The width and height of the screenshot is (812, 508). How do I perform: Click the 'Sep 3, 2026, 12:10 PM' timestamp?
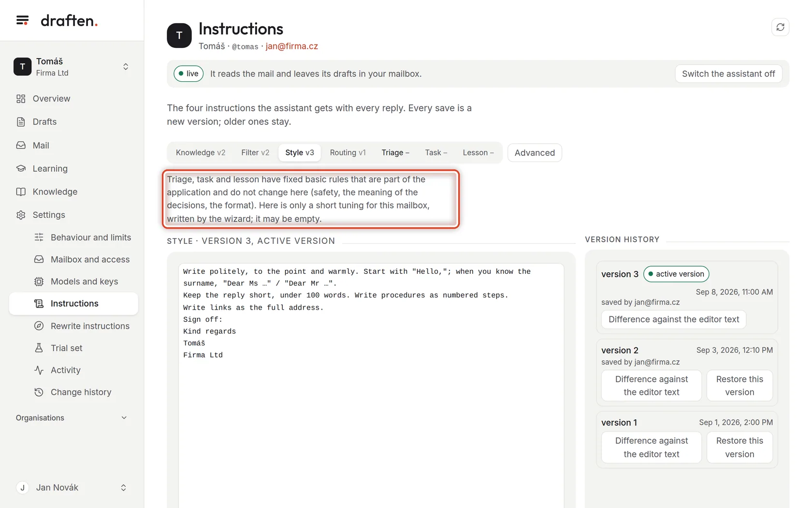click(x=734, y=350)
